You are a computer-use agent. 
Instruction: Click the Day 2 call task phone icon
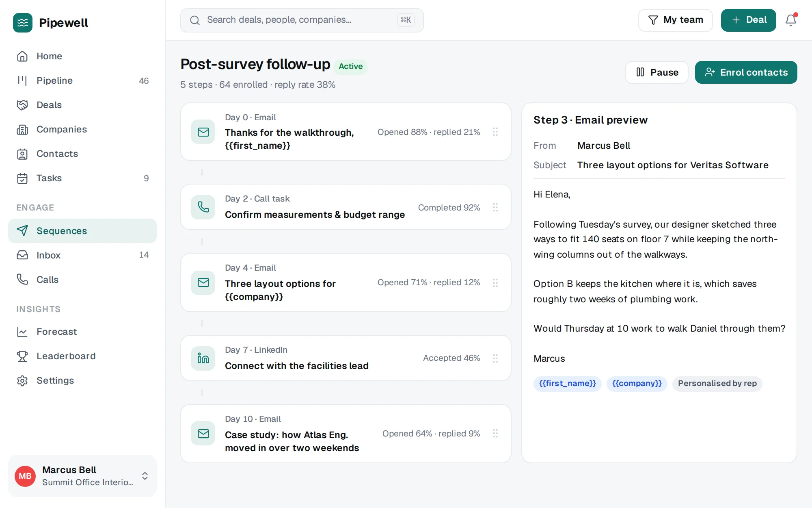pyautogui.click(x=203, y=207)
